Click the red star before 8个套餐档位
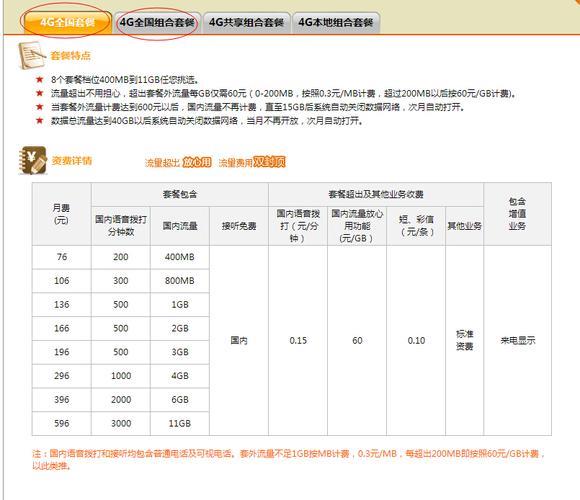 click(x=40, y=79)
